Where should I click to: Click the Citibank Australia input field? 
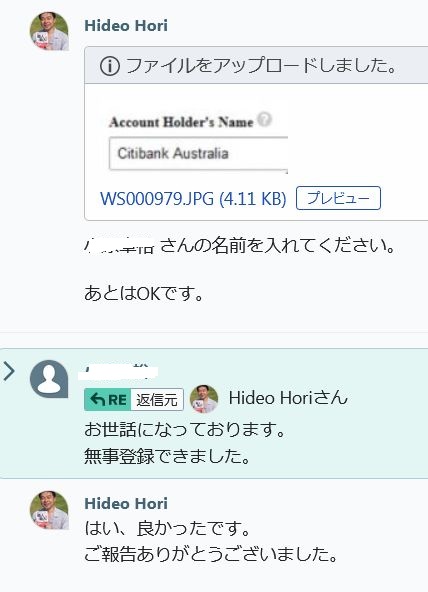coord(199,154)
